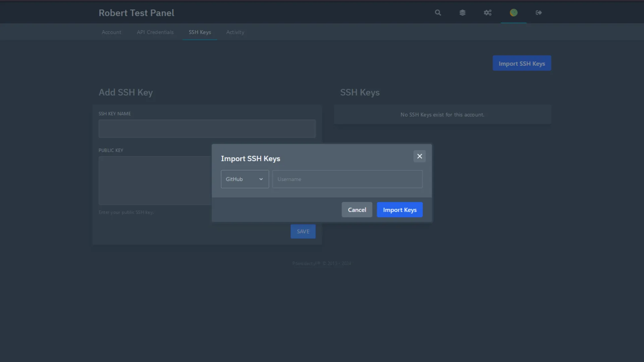This screenshot has width=644, height=362.
Task: Switch to the API Credentials tab
Action: 155,32
